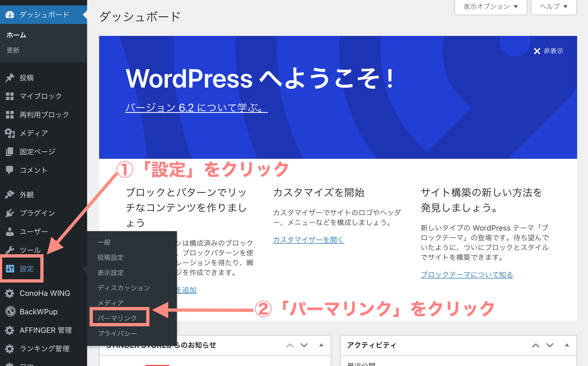Screen dimensions: 588x366
Task: Click the プラグイン plug icon
Action: pos(10,213)
